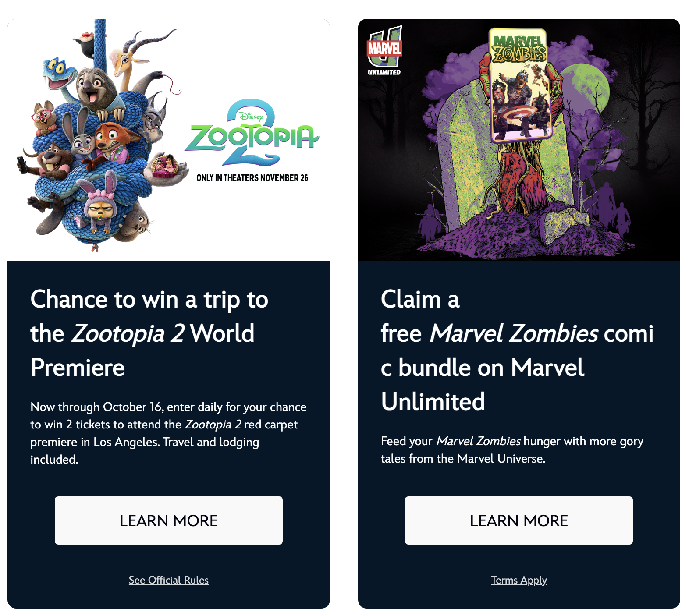
Task: Click the Marvel Zombies description paragraph
Action: tap(512, 450)
